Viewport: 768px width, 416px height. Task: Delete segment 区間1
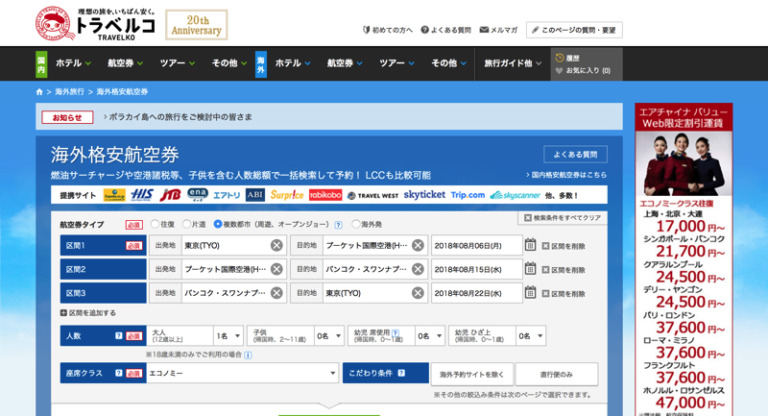(x=563, y=246)
